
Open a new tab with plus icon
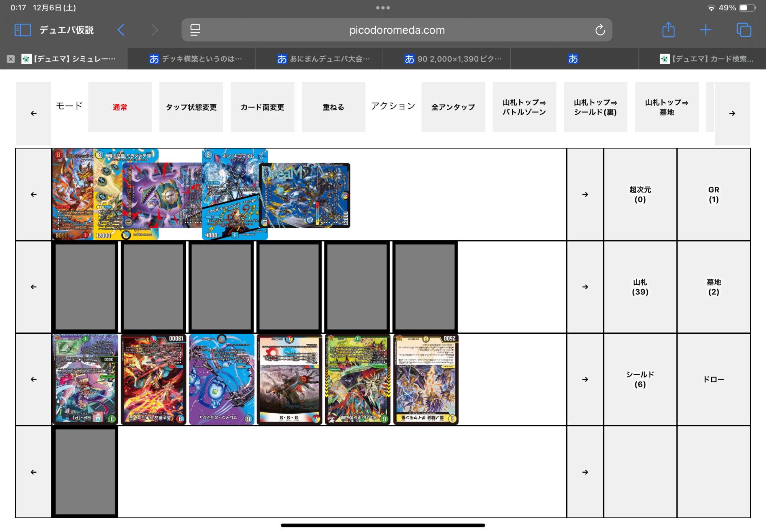[x=705, y=30]
